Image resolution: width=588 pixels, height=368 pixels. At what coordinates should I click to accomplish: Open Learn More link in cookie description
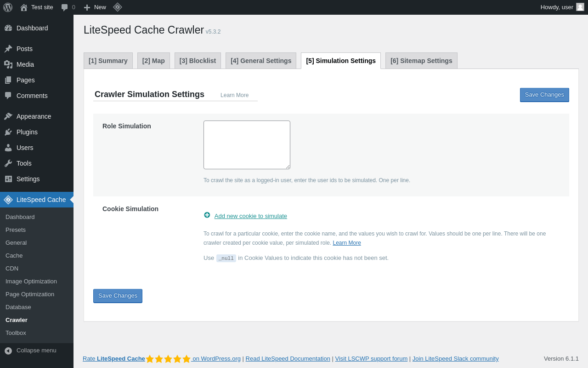tap(347, 243)
